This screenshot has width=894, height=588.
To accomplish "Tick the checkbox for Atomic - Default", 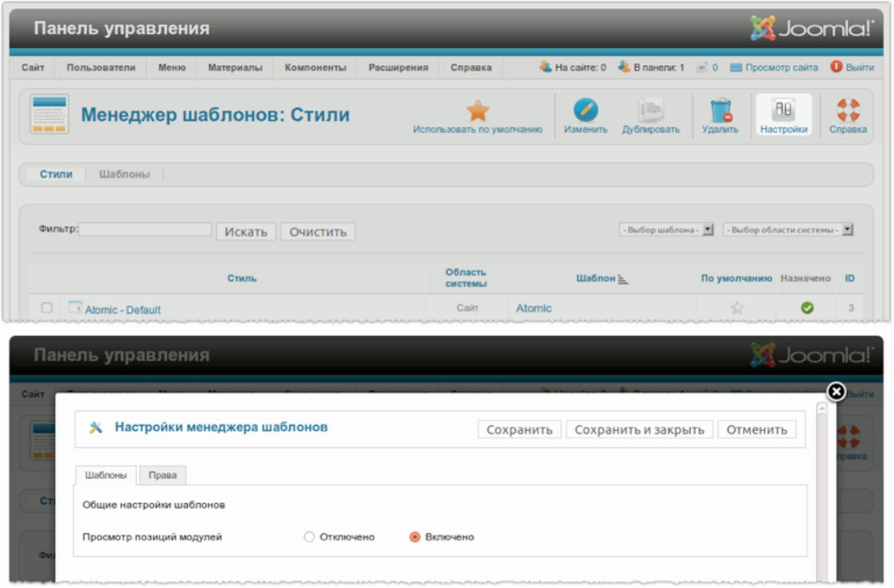I will (47, 308).
